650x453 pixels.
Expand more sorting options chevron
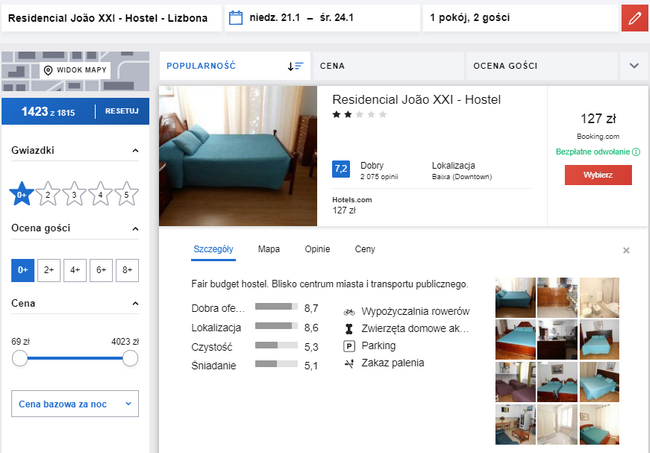tap(633, 66)
